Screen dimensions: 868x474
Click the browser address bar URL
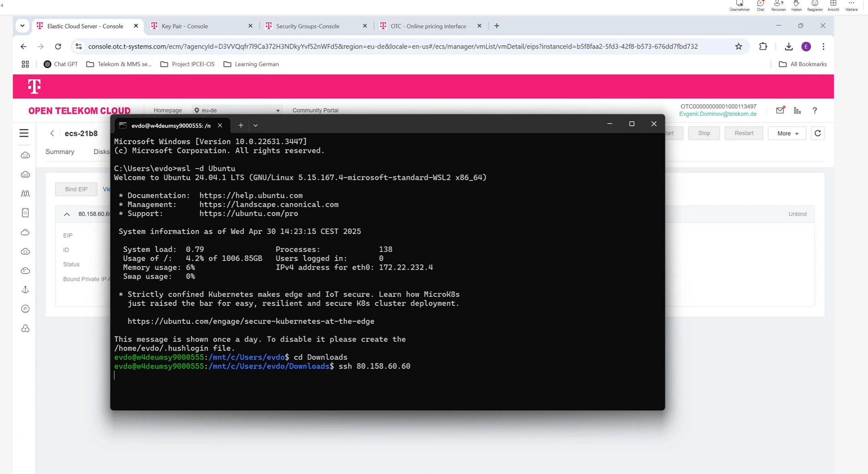click(393, 47)
